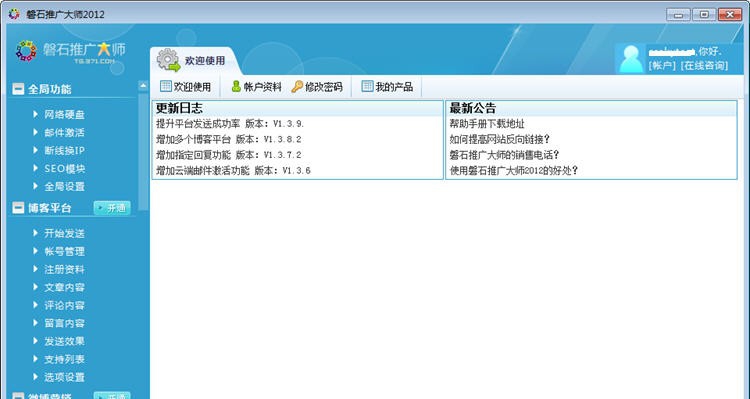
Task: Select 留言内容 in sidebar
Action: [x=65, y=323]
